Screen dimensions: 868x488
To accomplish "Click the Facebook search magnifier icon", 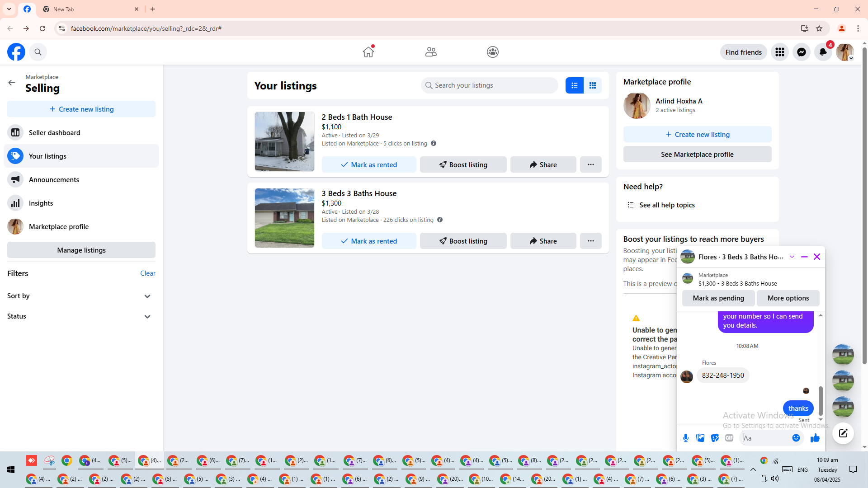I will point(38,52).
